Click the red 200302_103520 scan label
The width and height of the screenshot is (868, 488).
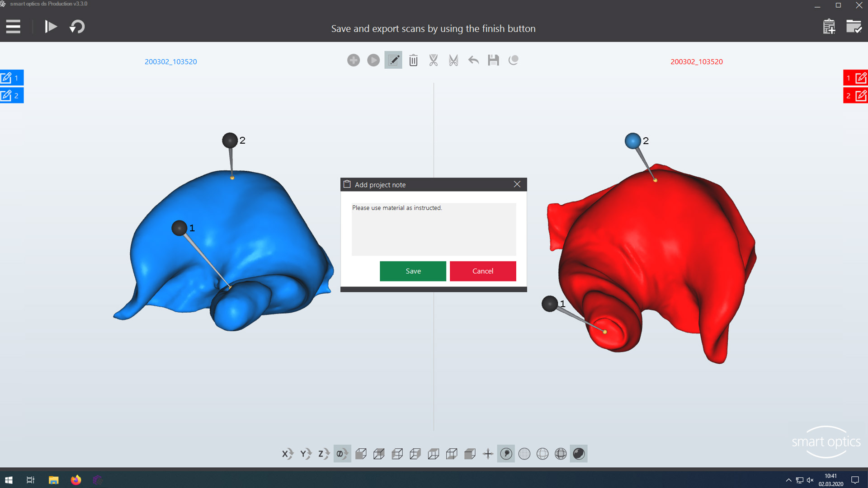point(697,61)
